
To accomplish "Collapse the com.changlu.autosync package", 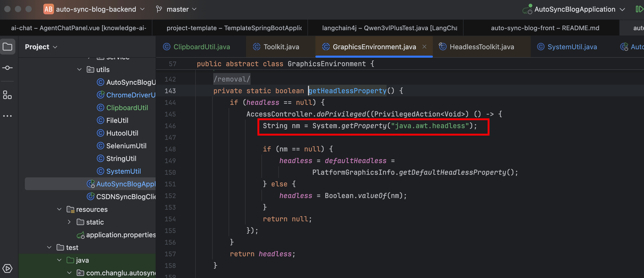I will point(69,273).
